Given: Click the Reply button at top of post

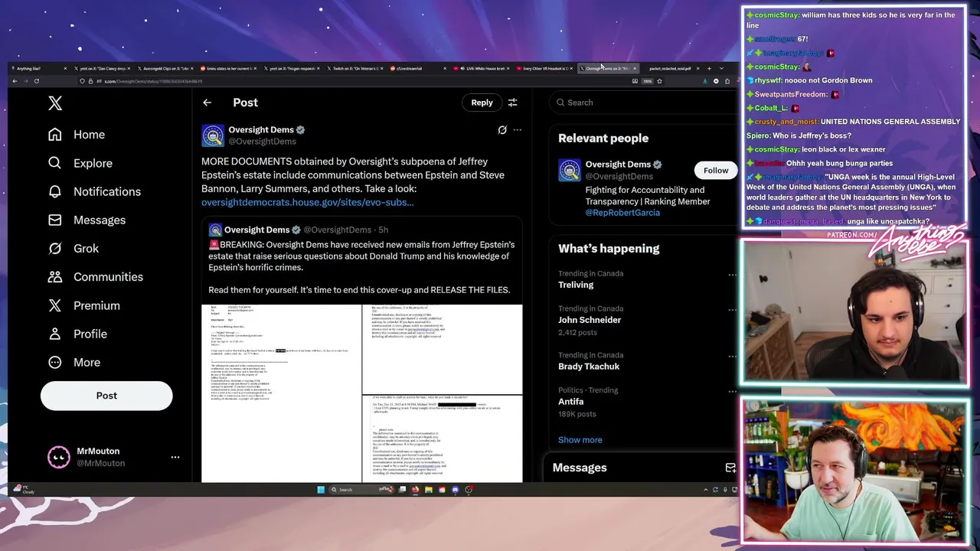Looking at the screenshot, I should click(x=482, y=103).
